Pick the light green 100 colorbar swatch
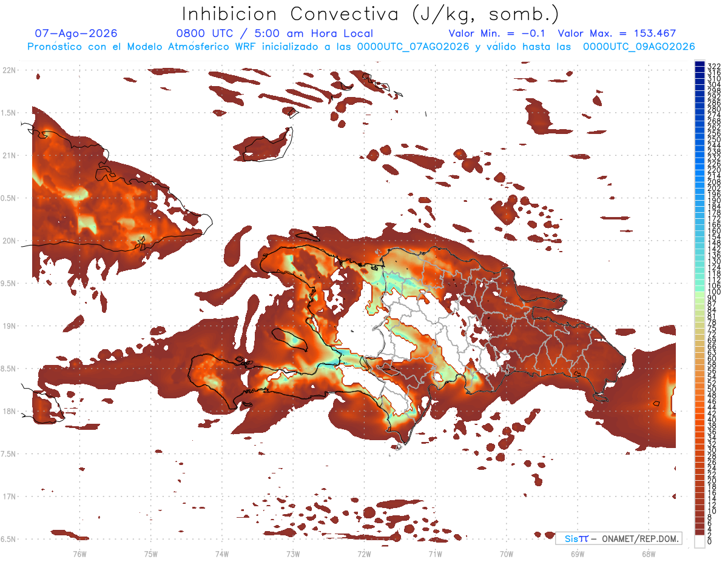728x562 pixels. pyautogui.click(x=699, y=294)
